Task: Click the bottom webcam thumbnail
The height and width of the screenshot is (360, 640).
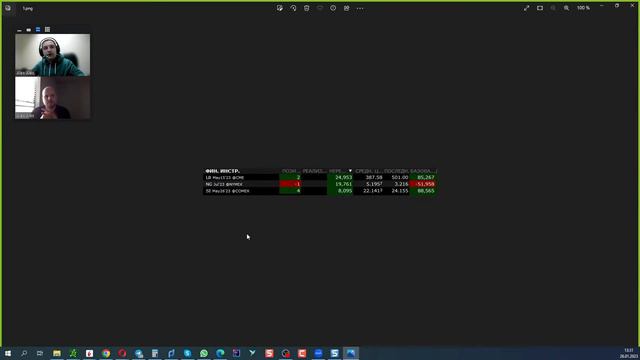Action: pos(53,98)
